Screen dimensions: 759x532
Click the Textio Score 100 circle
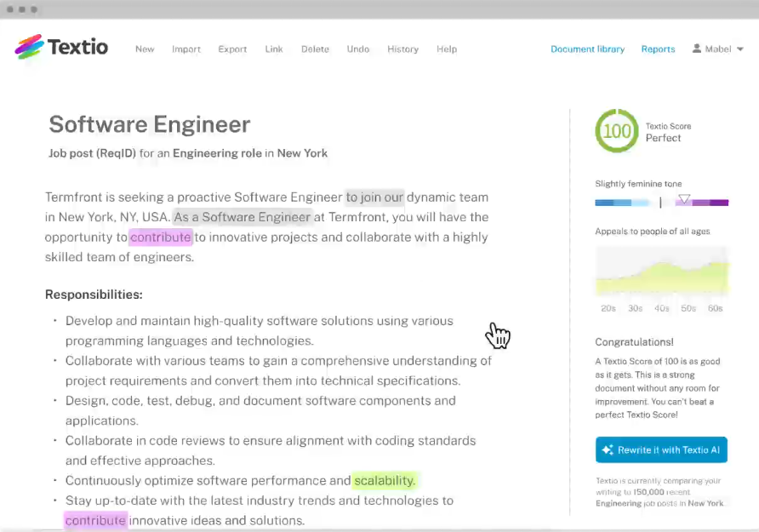tap(616, 131)
